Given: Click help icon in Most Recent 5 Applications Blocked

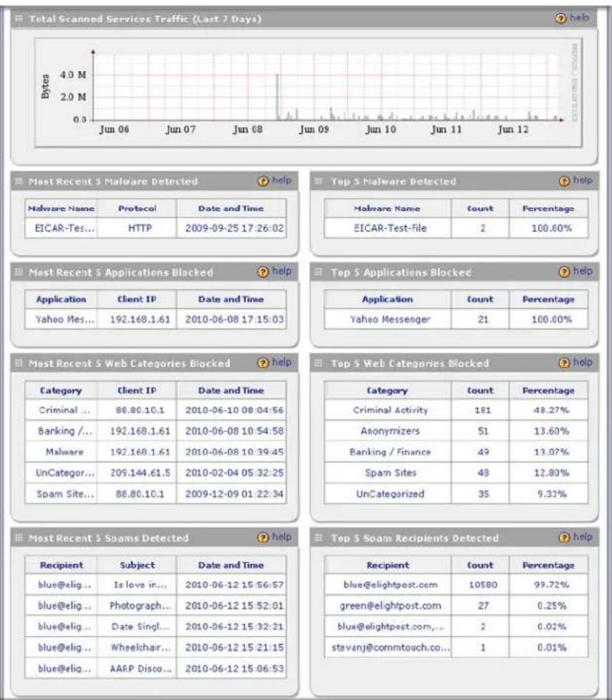Looking at the screenshot, I should (x=263, y=272).
